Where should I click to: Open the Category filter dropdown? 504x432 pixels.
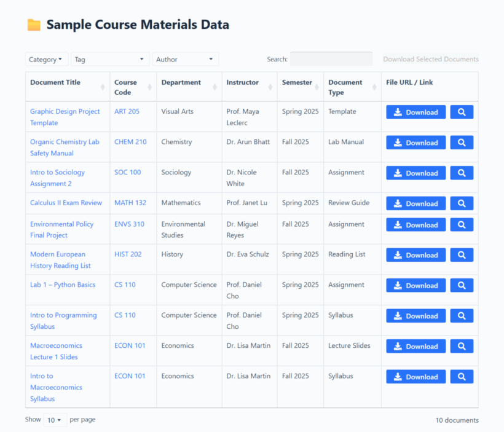[46, 60]
